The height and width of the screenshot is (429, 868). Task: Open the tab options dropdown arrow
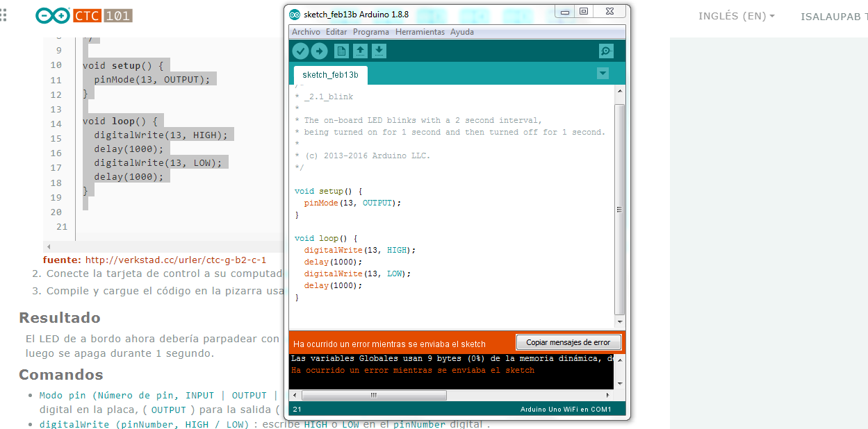[x=603, y=74]
